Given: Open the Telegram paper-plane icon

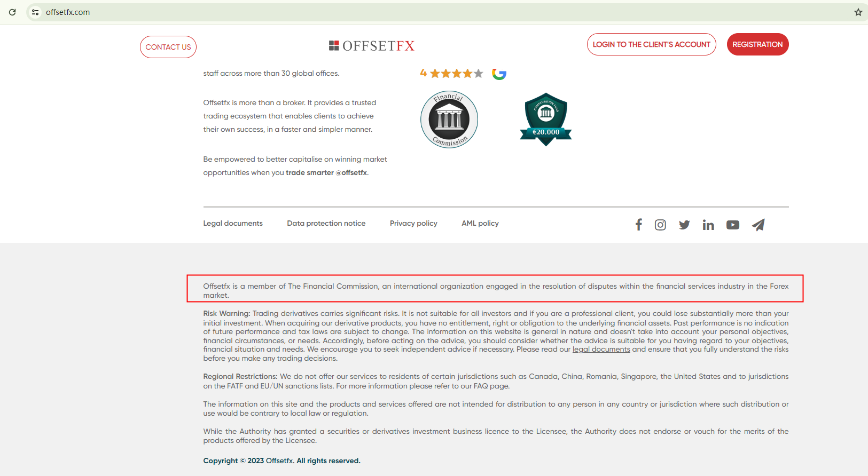Looking at the screenshot, I should click(x=758, y=225).
